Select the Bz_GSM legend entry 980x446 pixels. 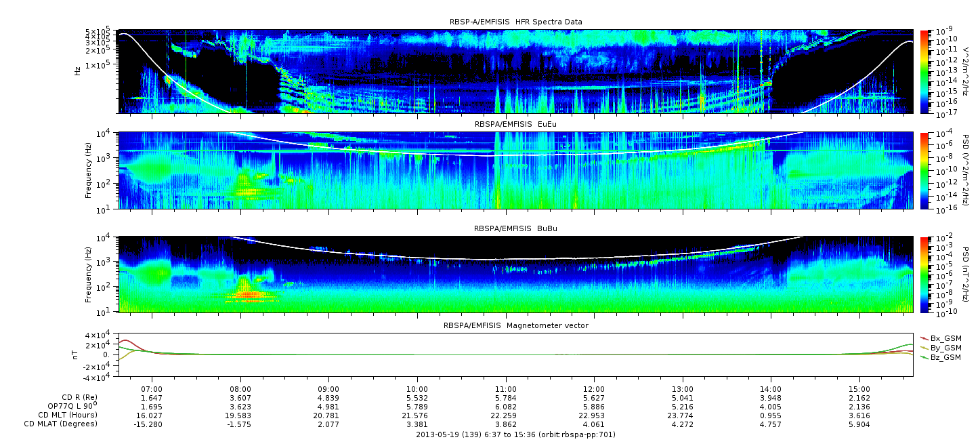coord(940,357)
